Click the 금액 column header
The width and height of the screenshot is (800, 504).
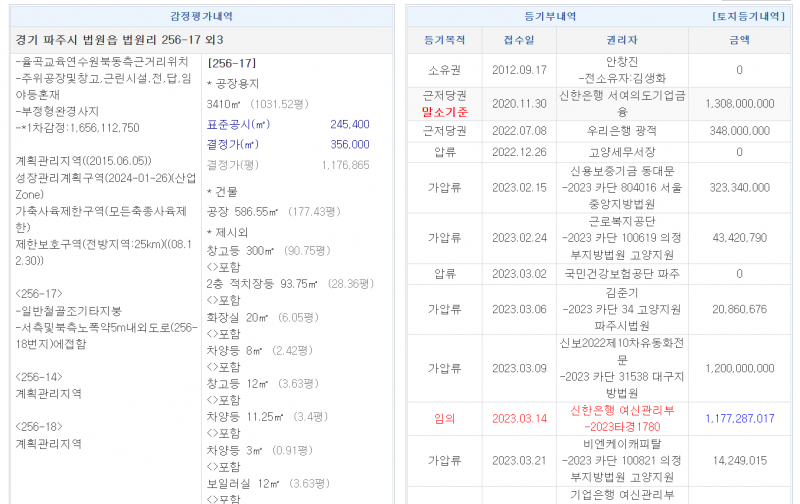pos(739,41)
